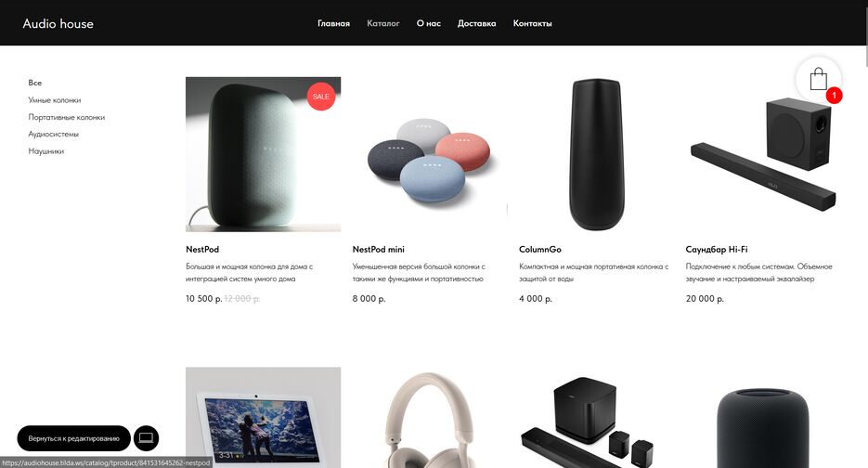868x468 pixels.
Task: Select the Все category filter
Action: click(x=35, y=83)
